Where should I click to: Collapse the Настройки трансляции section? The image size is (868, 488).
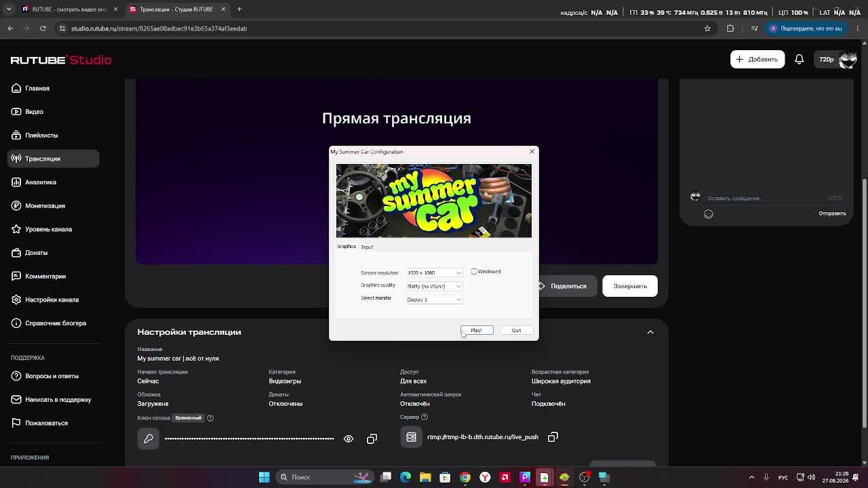(x=650, y=332)
